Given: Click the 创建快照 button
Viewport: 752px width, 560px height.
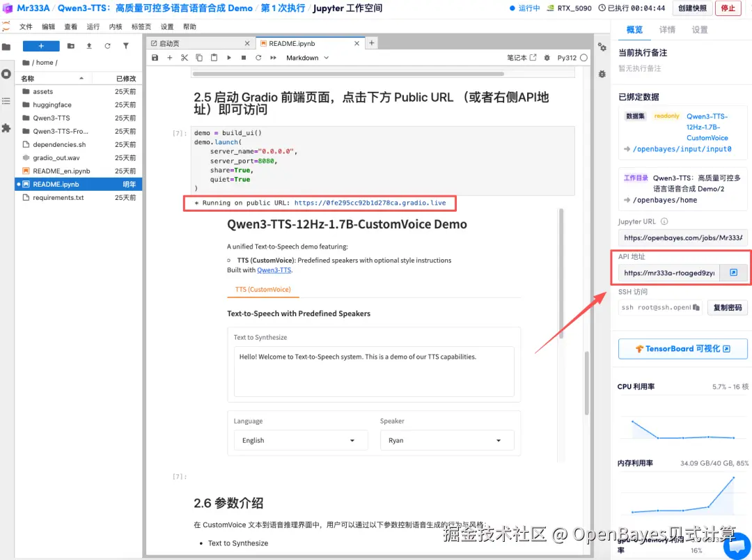Looking at the screenshot, I should tap(693, 8).
